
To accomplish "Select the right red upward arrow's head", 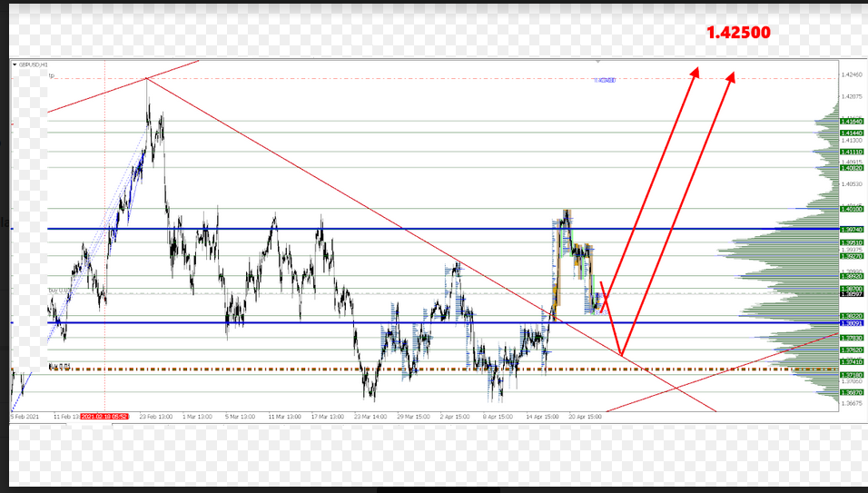I will (731, 76).
